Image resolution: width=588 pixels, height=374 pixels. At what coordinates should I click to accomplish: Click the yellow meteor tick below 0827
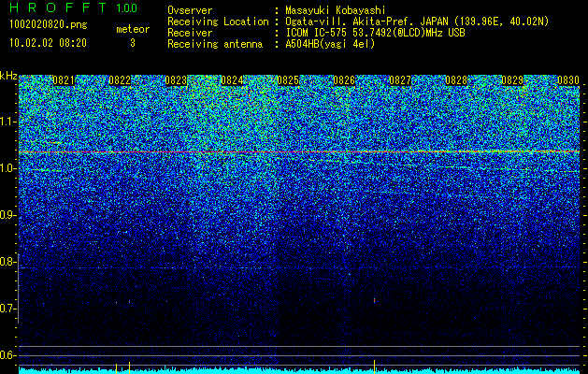tap(374, 365)
